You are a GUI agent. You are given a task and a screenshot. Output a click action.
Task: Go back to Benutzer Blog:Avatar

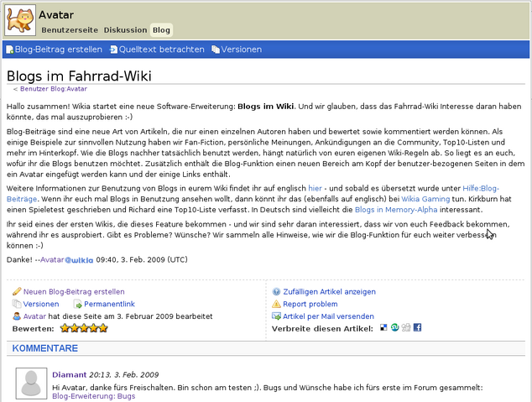pyautogui.click(x=54, y=89)
